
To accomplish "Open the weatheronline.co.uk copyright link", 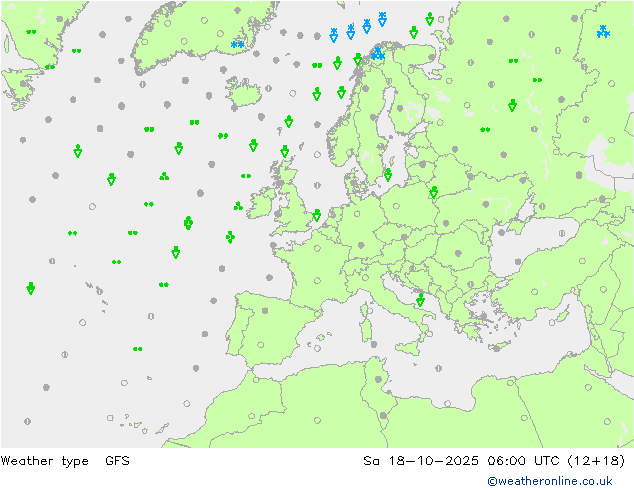I will click(x=549, y=481).
